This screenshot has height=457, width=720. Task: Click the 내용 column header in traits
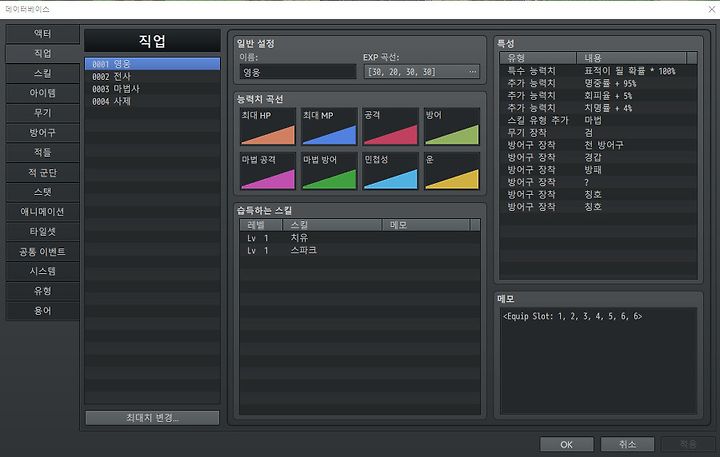pyautogui.click(x=631, y=58)
